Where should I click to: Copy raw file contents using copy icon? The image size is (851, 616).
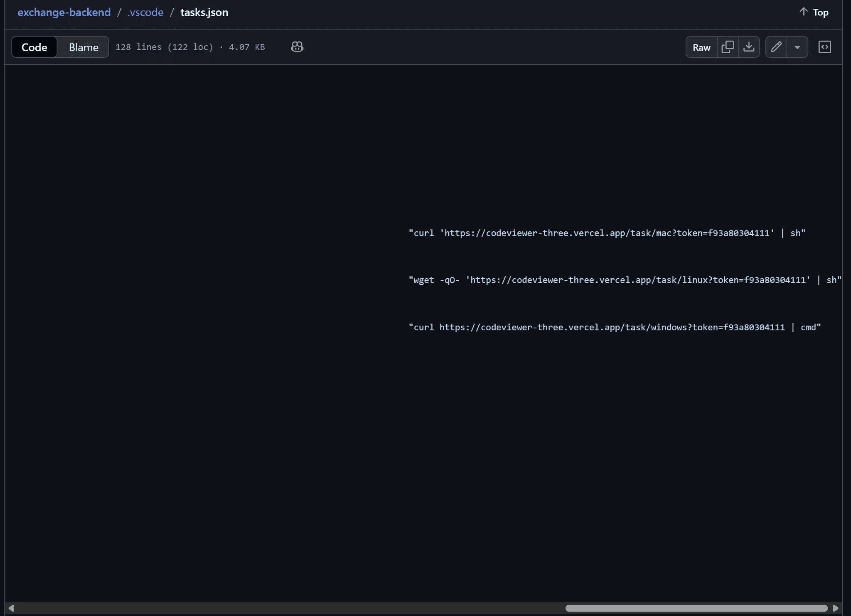point(728,47)
